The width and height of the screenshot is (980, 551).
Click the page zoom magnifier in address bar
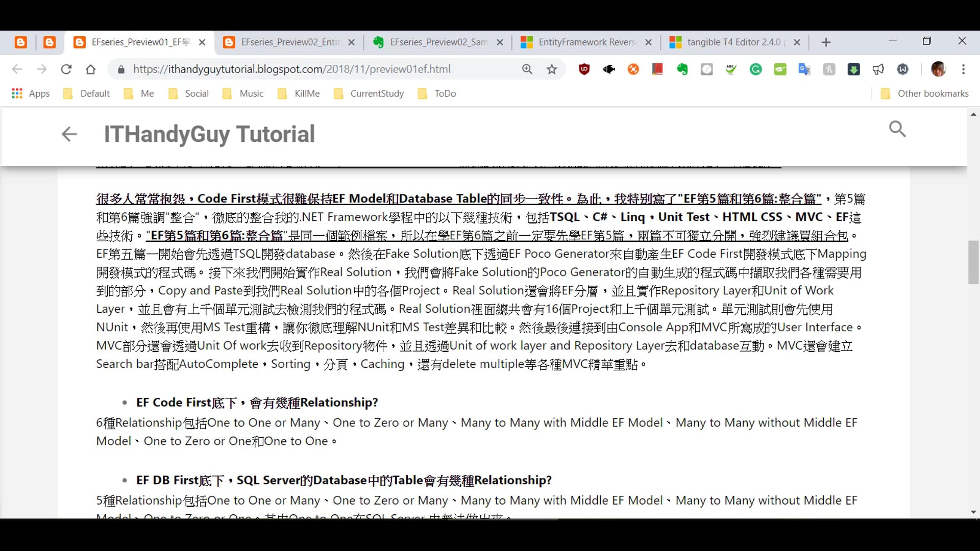click(527, 69)
